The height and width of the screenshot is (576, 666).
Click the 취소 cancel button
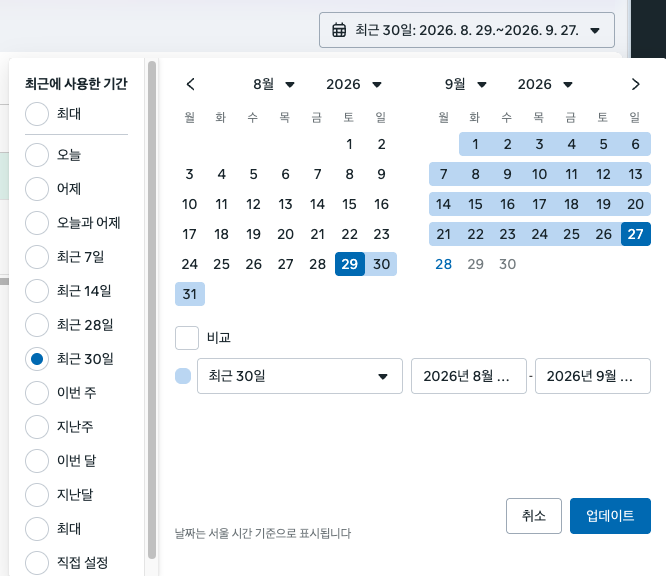coord(533,516)
